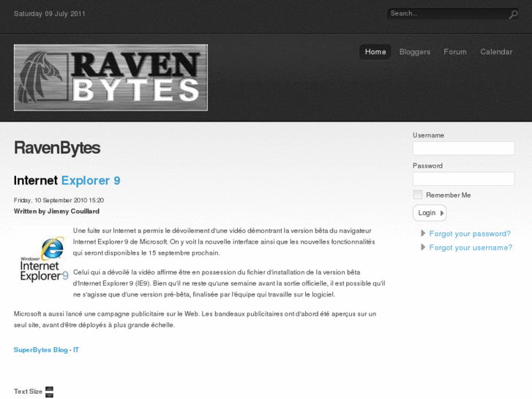Open the Calendar menu item
Screen dimensions: 532x399
click(x=496, y=52)
